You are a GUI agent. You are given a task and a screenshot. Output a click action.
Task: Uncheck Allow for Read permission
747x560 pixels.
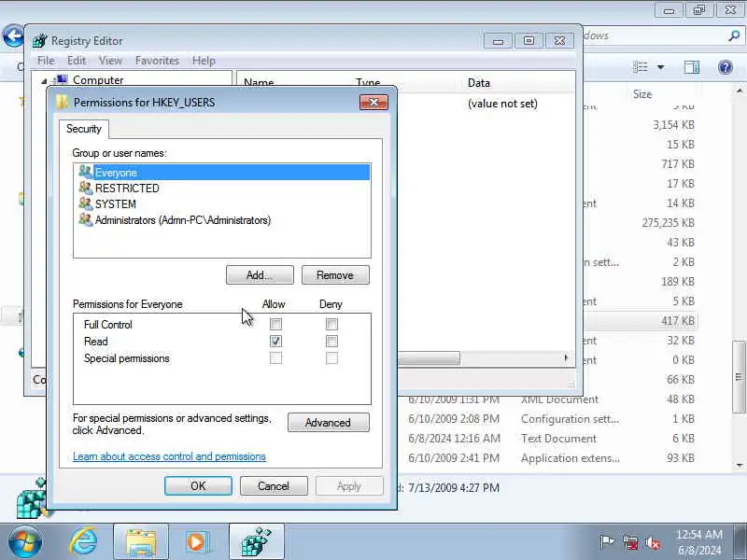coord(275,341)
